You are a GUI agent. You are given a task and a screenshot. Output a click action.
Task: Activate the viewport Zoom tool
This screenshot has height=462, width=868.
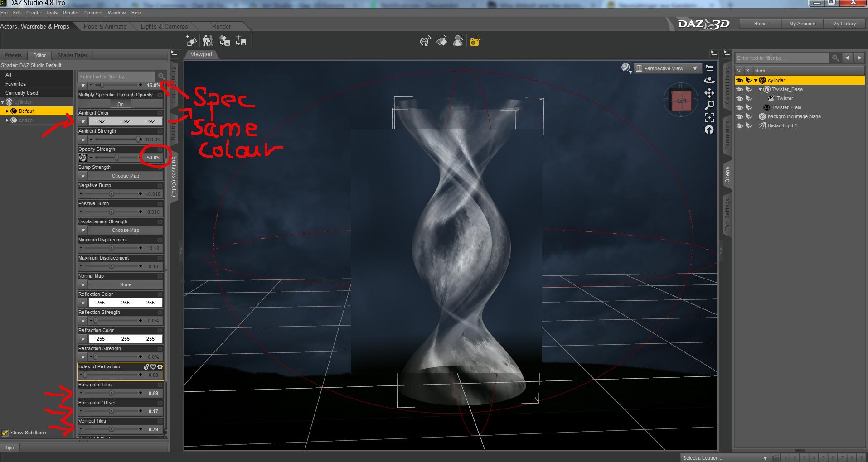710,105
